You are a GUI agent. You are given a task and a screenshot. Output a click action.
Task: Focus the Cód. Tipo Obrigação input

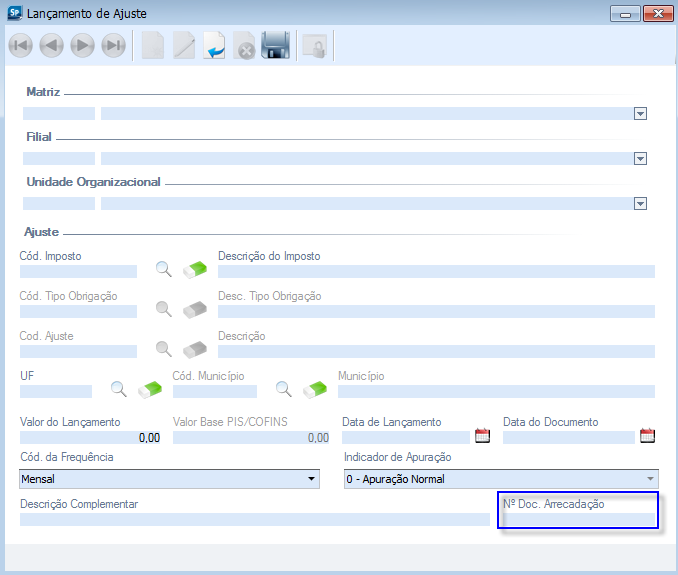(x=78, y=311)
